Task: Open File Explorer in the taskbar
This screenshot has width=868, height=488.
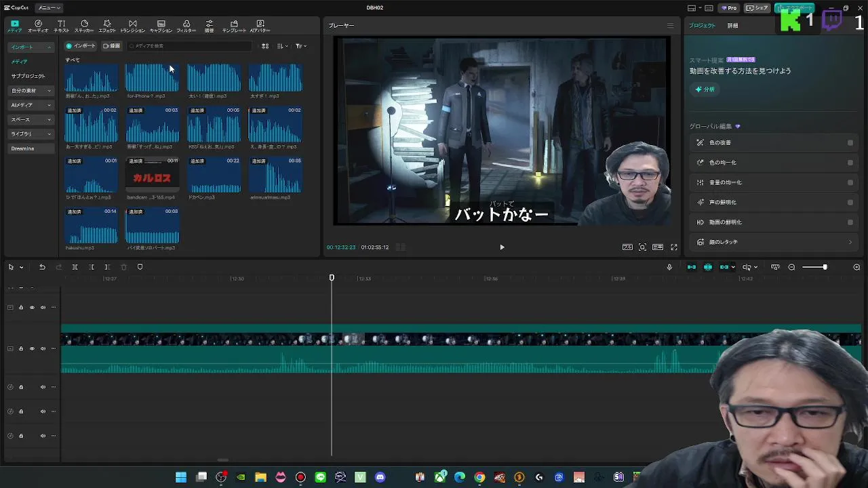Action: [260, 477]
